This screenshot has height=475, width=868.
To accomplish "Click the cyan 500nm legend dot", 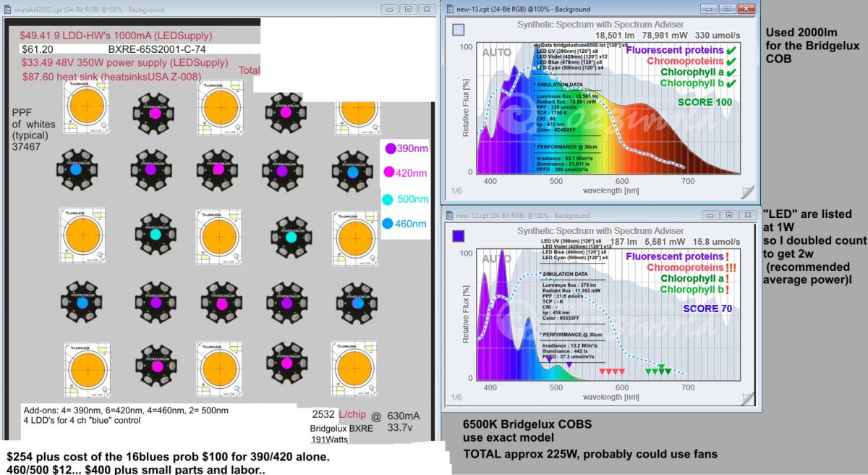I will [x=387, y=200].
